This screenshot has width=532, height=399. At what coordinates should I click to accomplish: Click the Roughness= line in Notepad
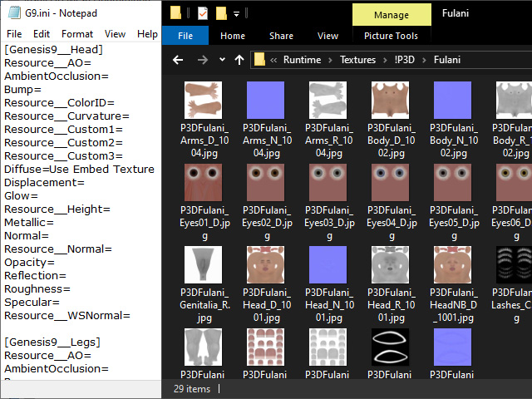tap(37, 289)
